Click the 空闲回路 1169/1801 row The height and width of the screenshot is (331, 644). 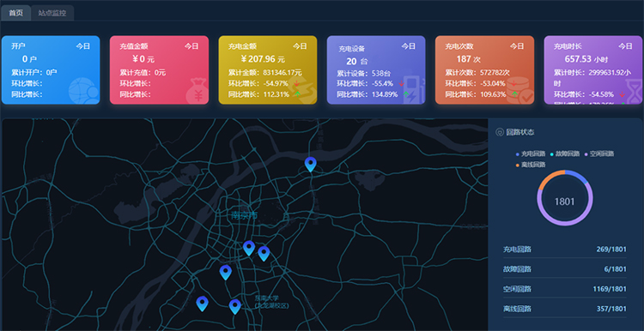pyautogui.click(x=565, y=289)
